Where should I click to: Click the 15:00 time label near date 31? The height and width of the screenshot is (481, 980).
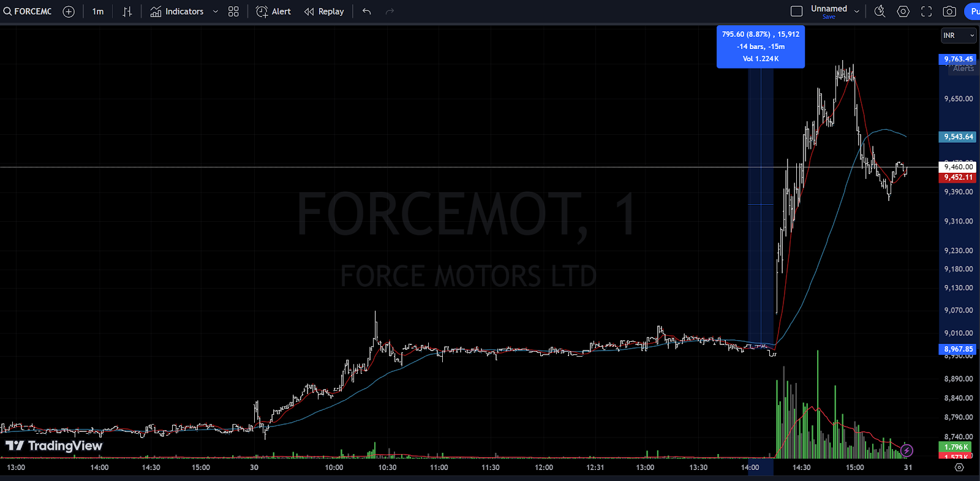tap(855, 468)
